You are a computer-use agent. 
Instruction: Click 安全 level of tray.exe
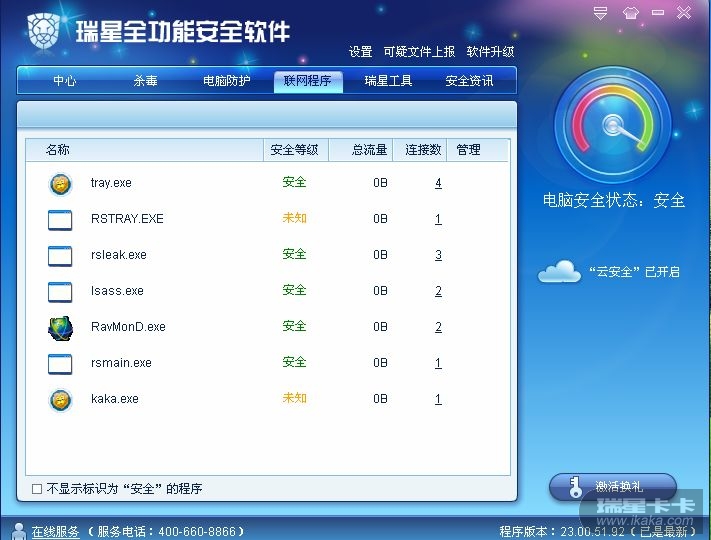point(294,182)
